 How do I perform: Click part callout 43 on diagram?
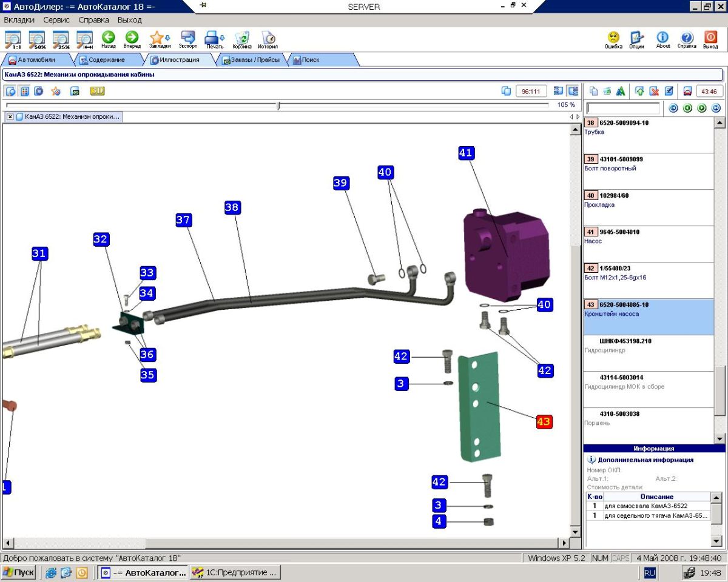pyautogui.click(x=544, y=421)
